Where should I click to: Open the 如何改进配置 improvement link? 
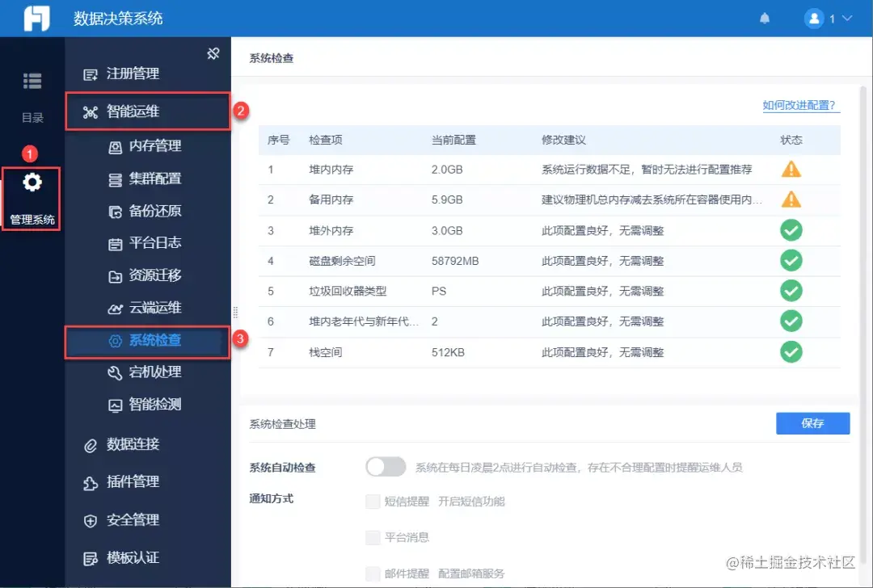coord(800,106)
